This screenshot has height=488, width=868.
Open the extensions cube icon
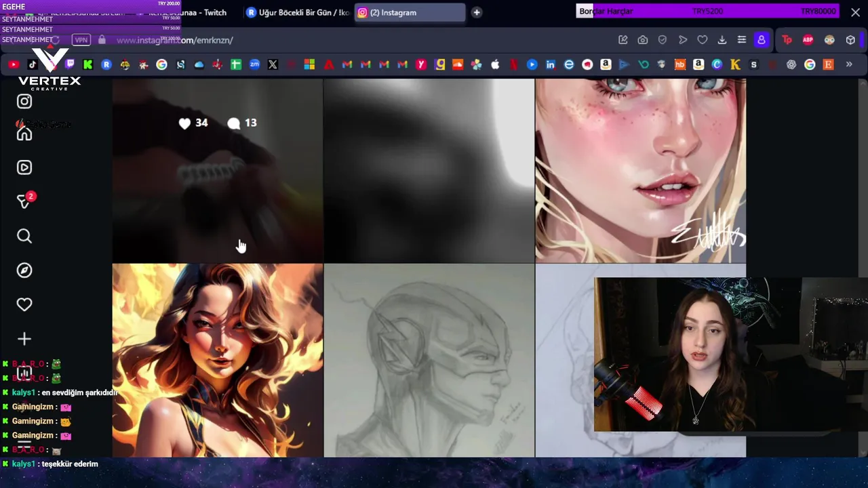[850, 40]
